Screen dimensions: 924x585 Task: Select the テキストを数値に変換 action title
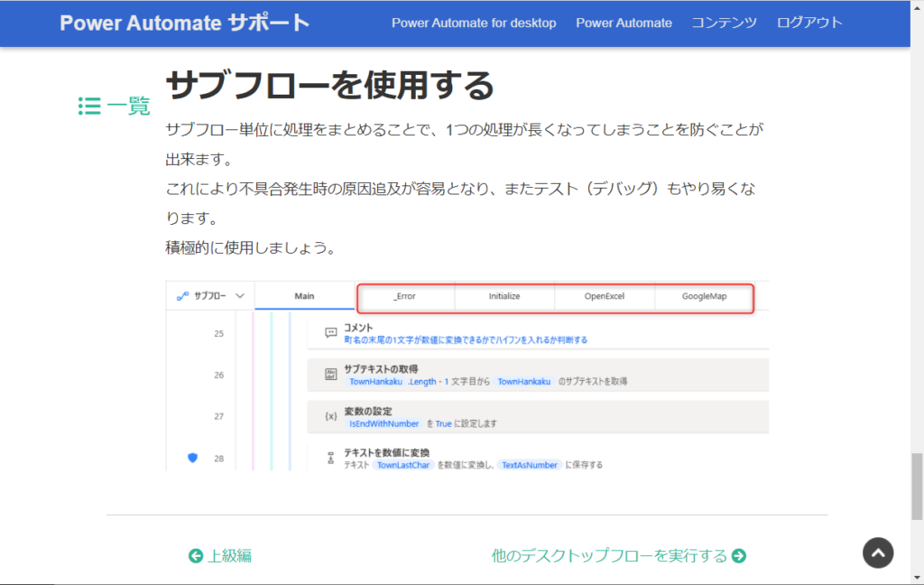(386, 453)
